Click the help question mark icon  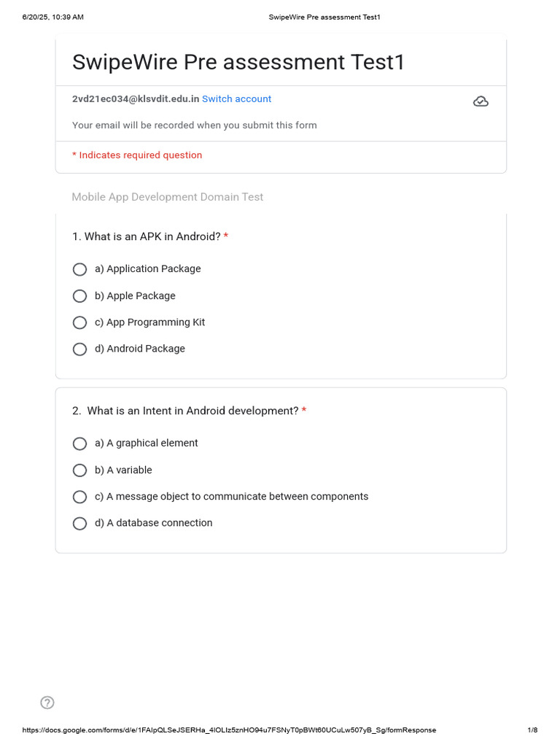[47, 703]
